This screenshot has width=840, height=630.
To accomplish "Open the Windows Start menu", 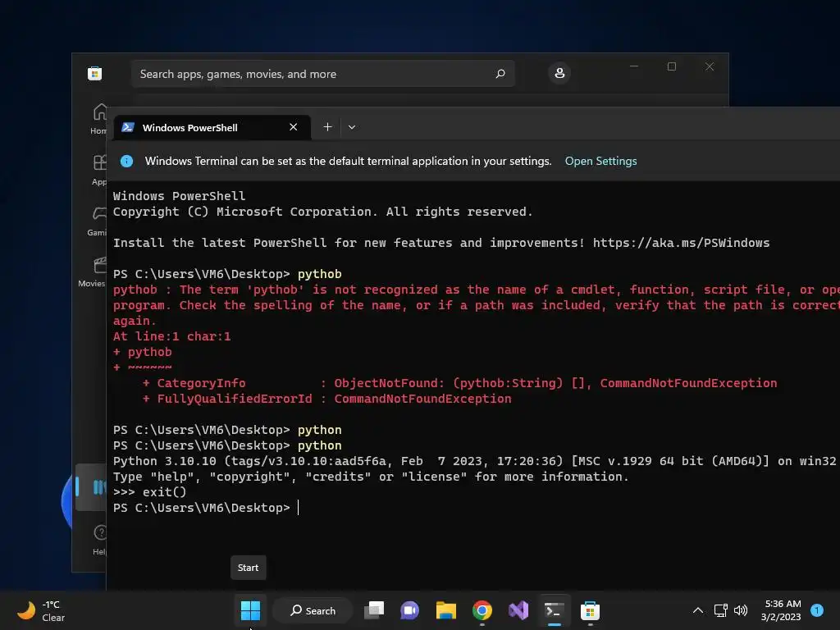I will tap(250, 610).
